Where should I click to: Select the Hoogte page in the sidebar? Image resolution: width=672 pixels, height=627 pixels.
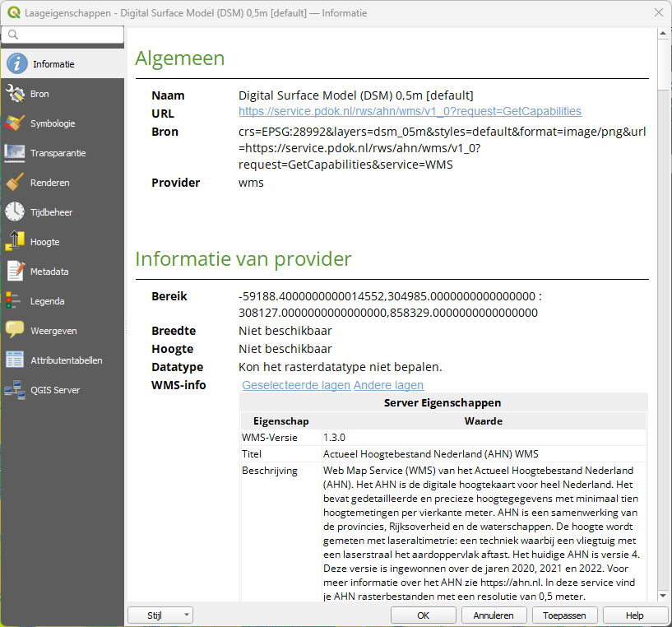point(63,241)
